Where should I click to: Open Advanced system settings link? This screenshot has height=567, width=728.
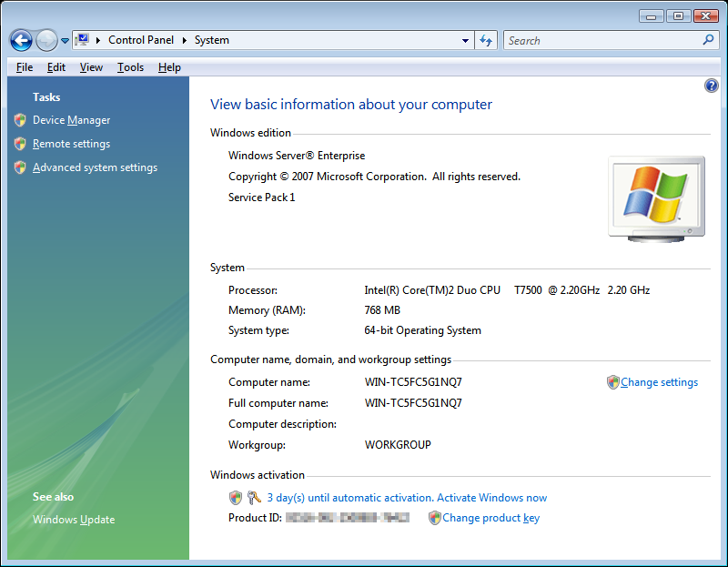(96, 167)
